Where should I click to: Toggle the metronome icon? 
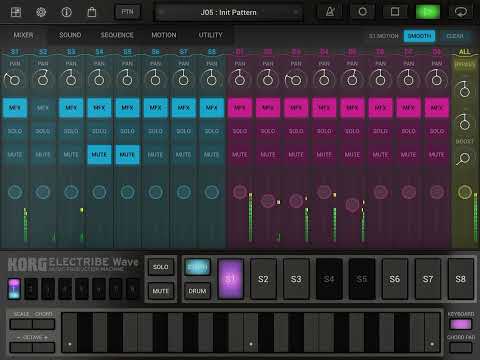click(x=330, y=12)
